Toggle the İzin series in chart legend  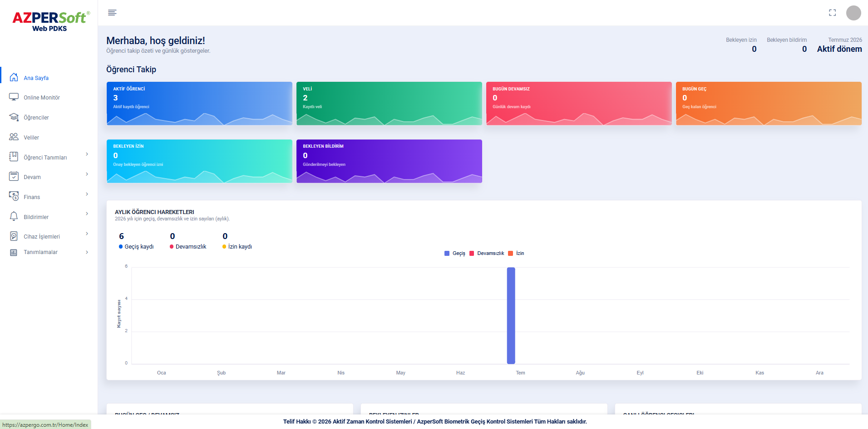(516, 253)
